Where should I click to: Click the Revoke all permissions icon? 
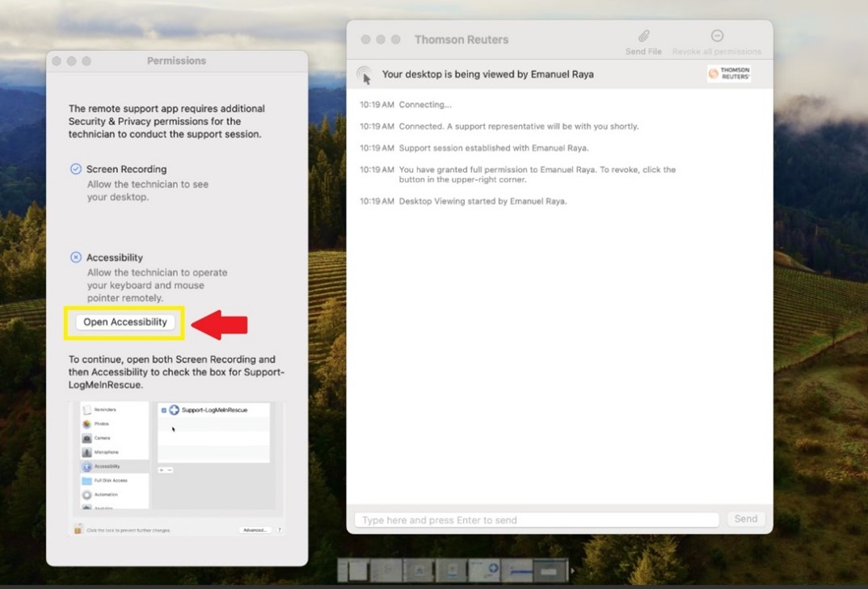(x=717, y=36)
